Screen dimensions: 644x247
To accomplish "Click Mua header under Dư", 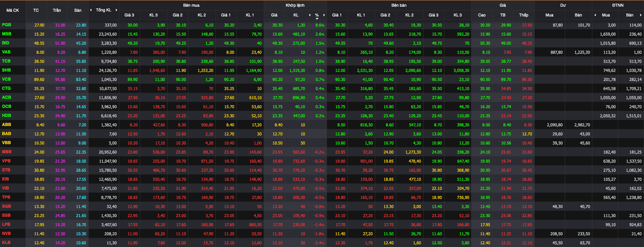I will tap(549, 15).
